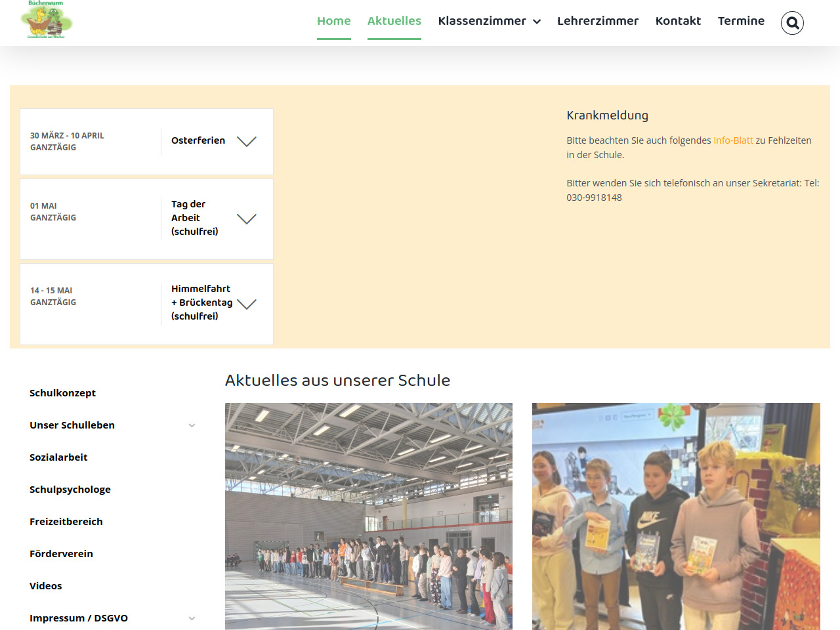The image size is (840, 630).
Task: Expand the Tag der Arbeit entry
Action: point(246,219)
